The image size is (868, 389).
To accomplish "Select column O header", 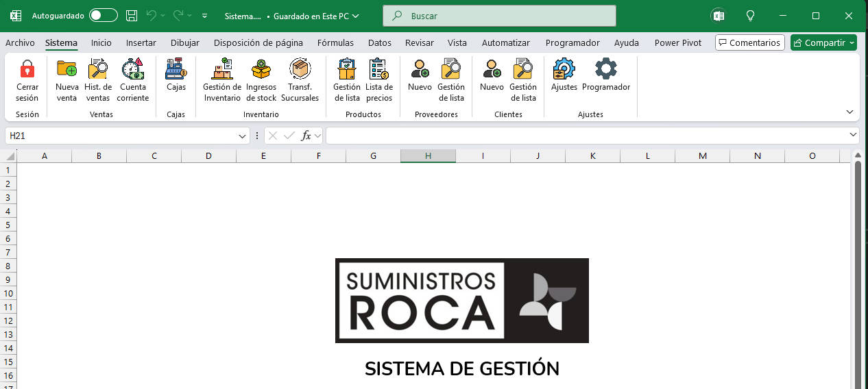I will 812,156.
